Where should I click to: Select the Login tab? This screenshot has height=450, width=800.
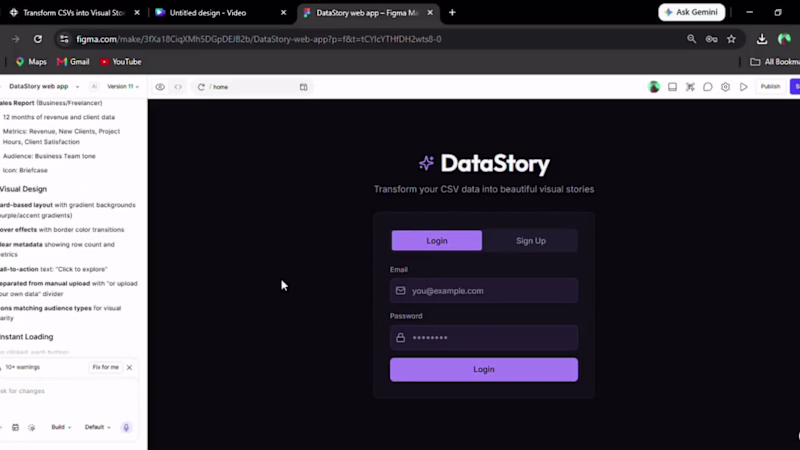437,241
